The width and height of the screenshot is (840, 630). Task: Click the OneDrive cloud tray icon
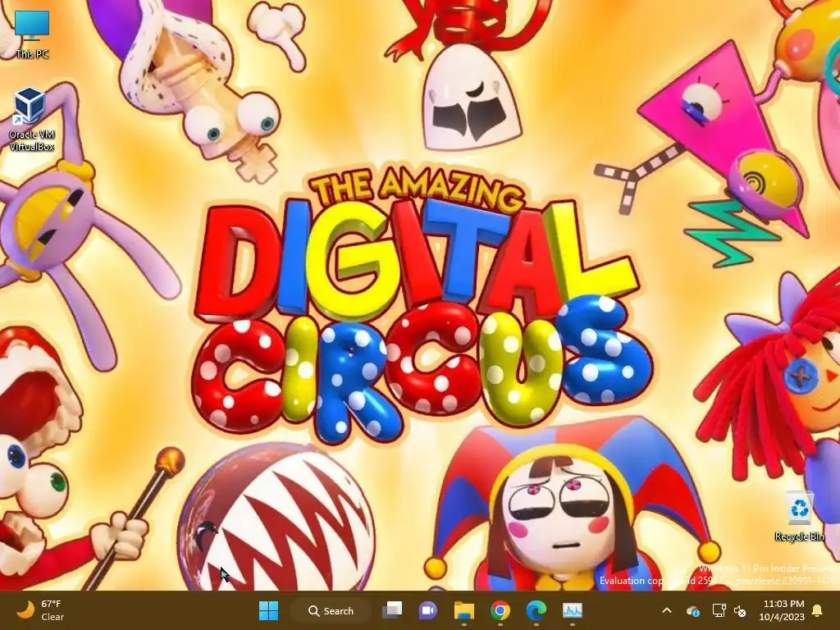point(692,610)
